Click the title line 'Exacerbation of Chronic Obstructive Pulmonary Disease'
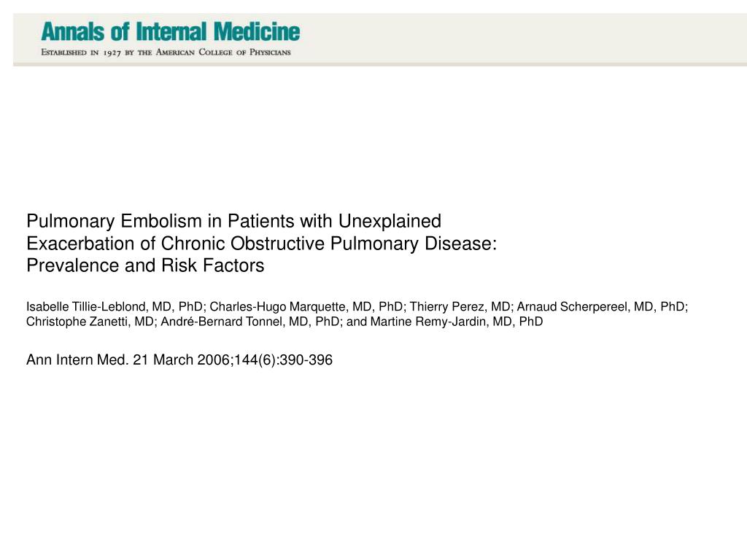747x560 pixels. [x=262, y=244]
